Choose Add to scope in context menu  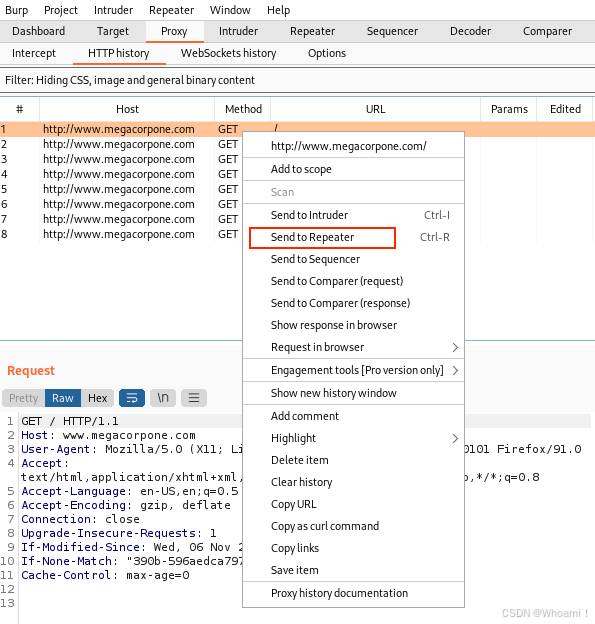[353, 169]
